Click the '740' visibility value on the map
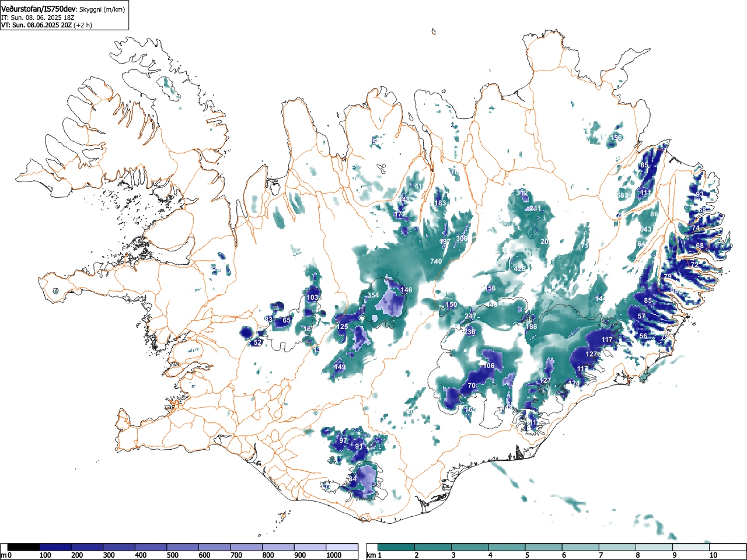 (x=436, y=261)
